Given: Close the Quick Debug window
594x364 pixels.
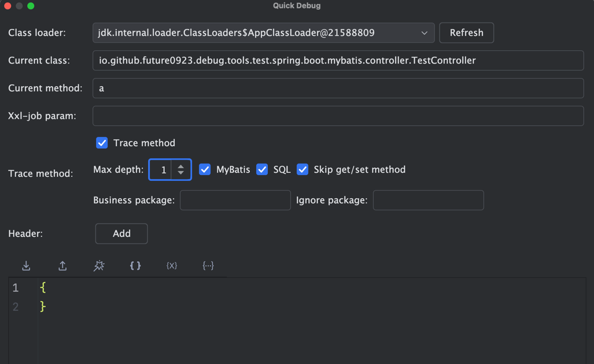Looking at the screenshot, I should [x=8, y=6].
